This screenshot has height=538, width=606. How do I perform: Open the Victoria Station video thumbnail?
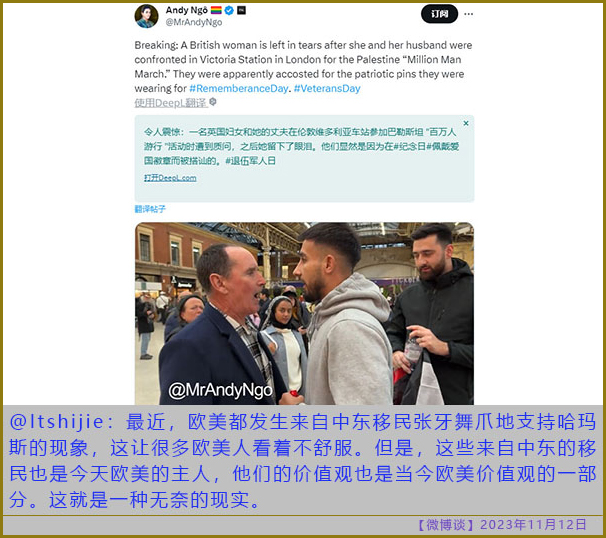click(x=304, y=313)
